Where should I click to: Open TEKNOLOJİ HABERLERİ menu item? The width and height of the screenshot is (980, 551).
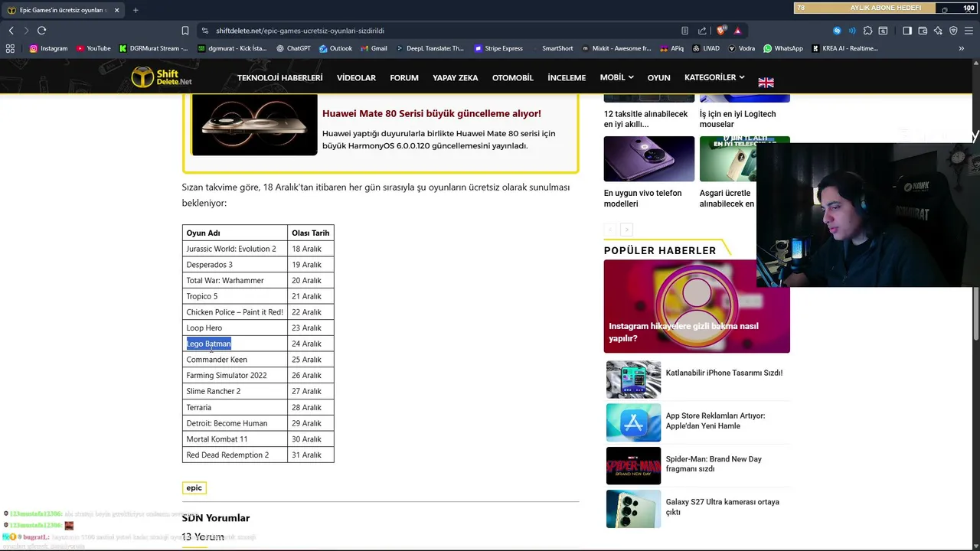[x=279, y=77]
